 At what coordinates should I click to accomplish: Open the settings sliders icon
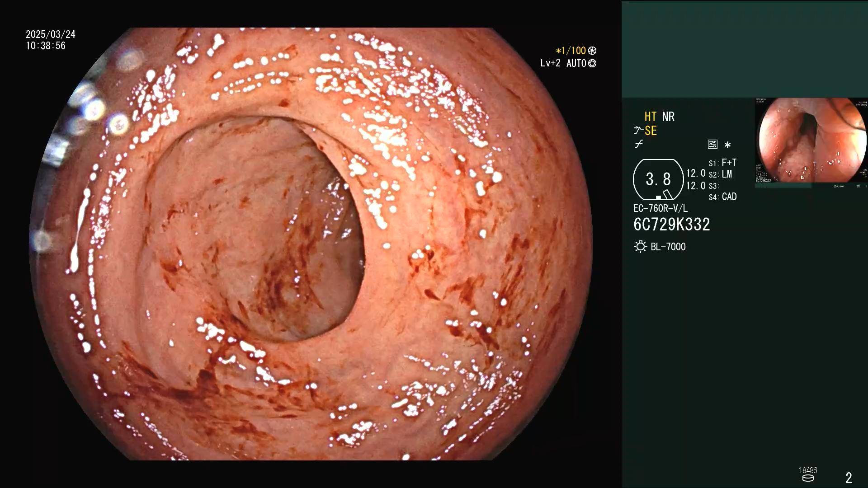click(712, 145)
